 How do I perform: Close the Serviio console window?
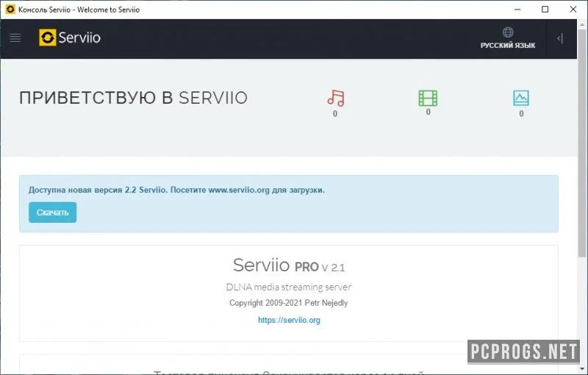point(573,10)
